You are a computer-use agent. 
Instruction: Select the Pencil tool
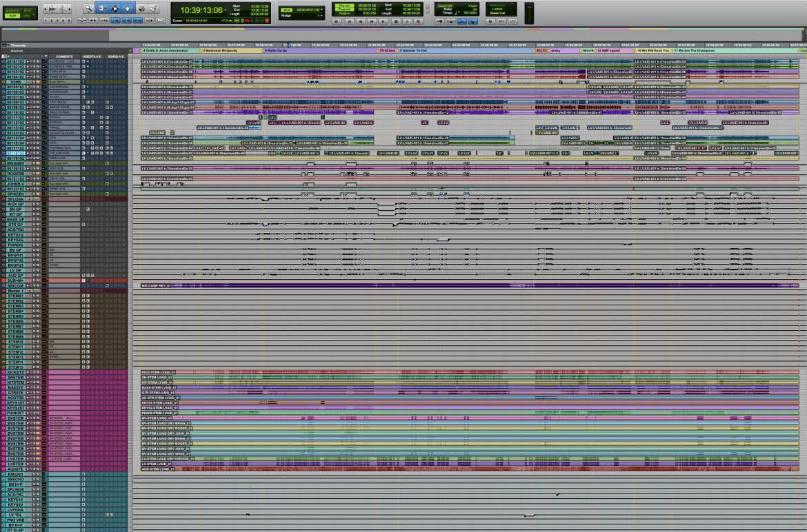[153, 8]
